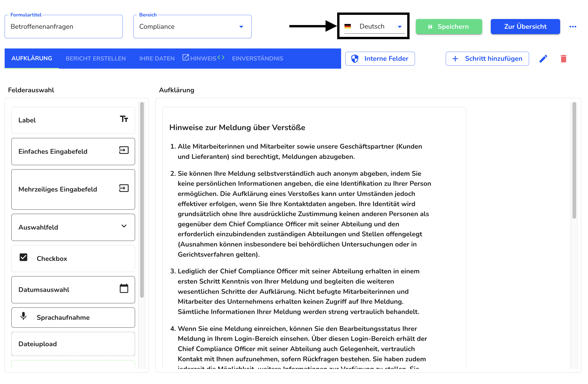Image resolution: width=588 pixels, height=384 pixels.
Task: Switch to the IHRE DATEN tab
Action: coord(157,58)
